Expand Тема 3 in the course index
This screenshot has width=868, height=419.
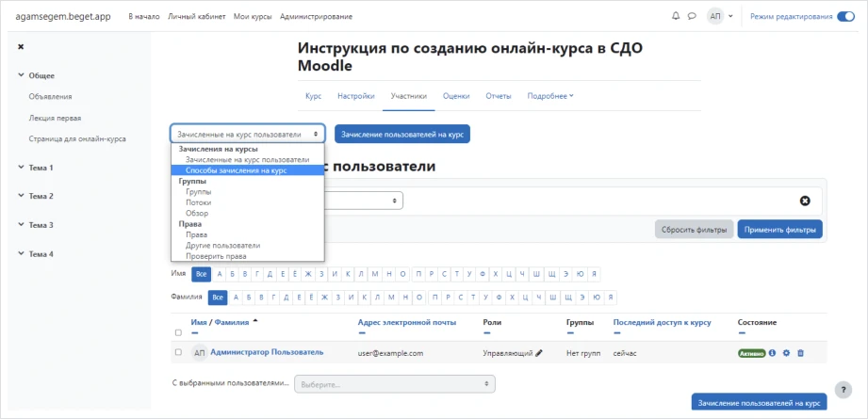pyautogui.click(x=21, y=225)
